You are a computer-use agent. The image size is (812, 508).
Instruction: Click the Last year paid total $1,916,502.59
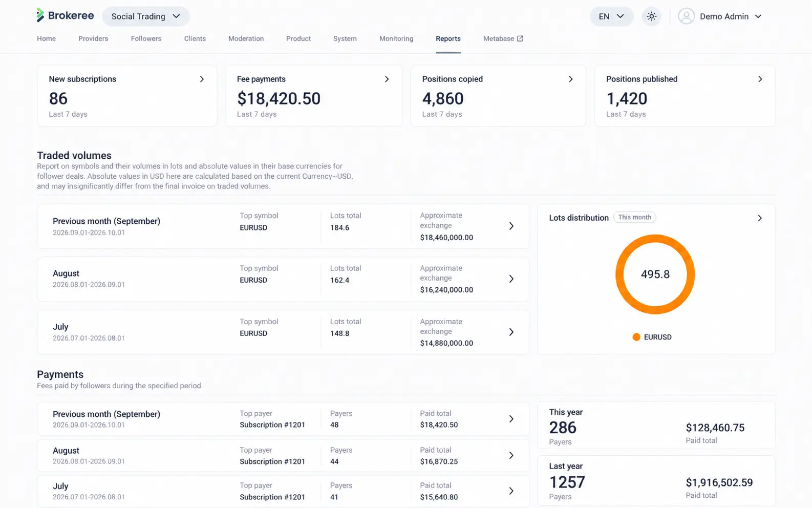[x=719, y=482]
